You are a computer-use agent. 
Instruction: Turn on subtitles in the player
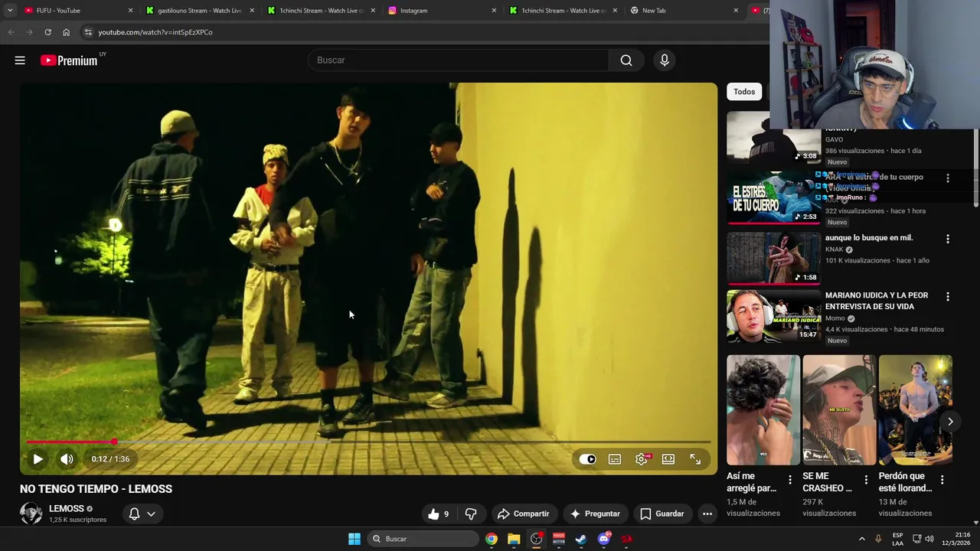tap(615, 459)
